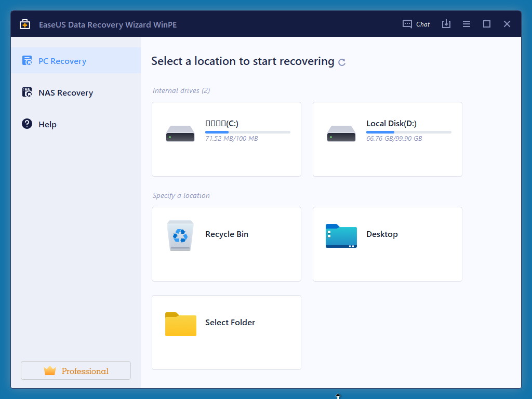
Task: Choose Recycle Bin location
Action: click(x=227, y=244)
